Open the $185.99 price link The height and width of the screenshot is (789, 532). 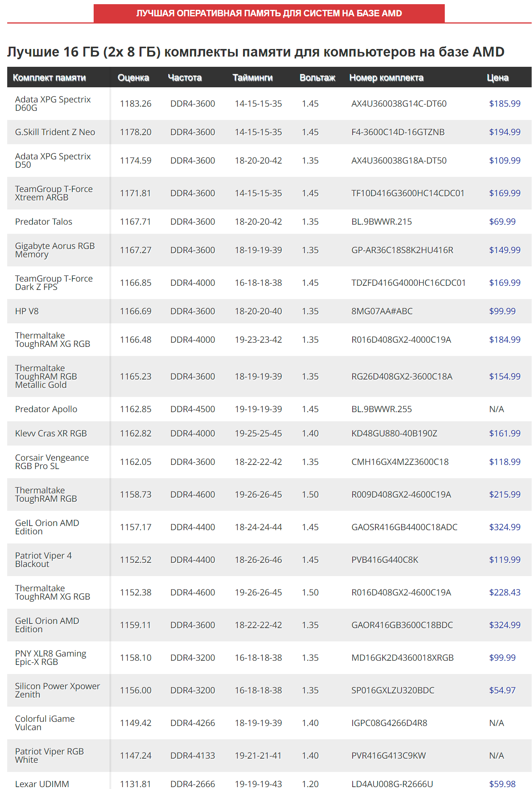point(504,104)
